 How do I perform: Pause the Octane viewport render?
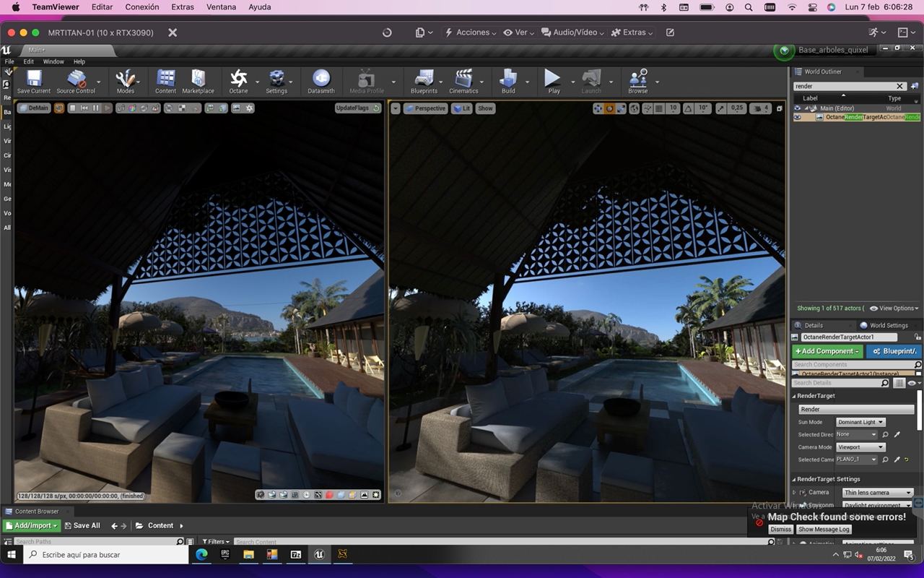coord(95,108)
